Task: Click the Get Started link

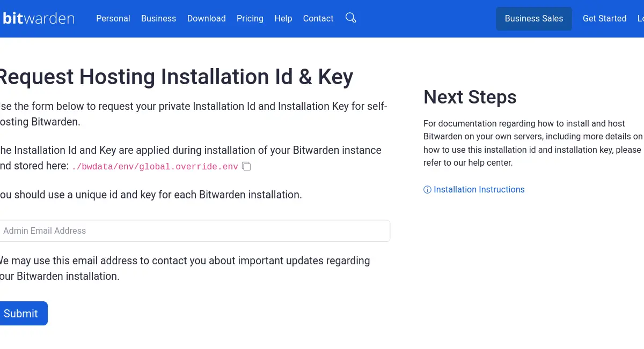Action: pyautogui.click(x=605, y=18)
